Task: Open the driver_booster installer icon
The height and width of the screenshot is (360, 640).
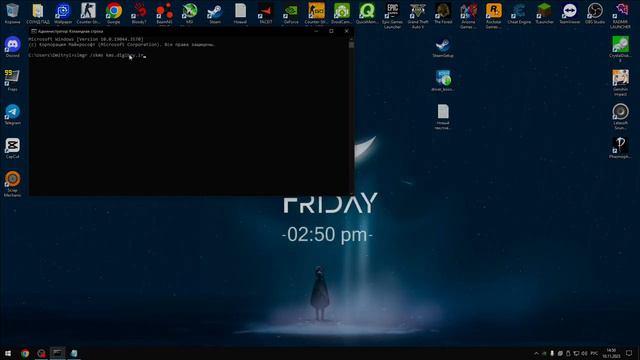Action: 443,80
